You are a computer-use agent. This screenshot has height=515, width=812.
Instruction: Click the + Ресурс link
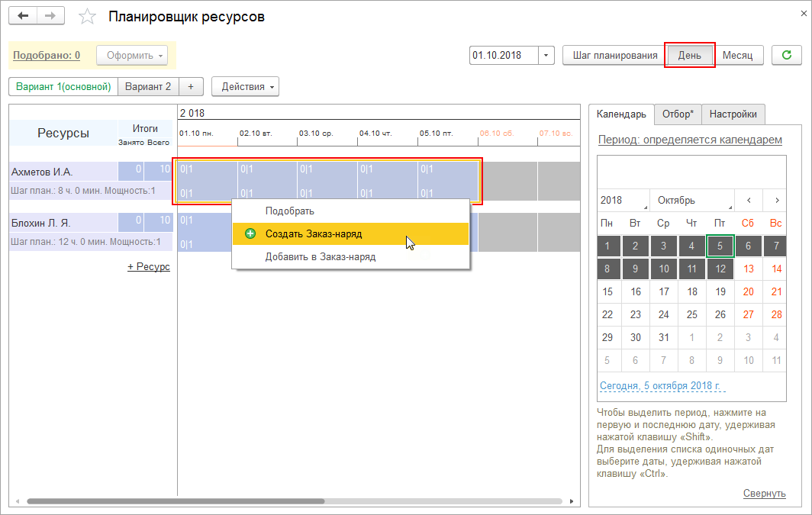pos(149,266)
